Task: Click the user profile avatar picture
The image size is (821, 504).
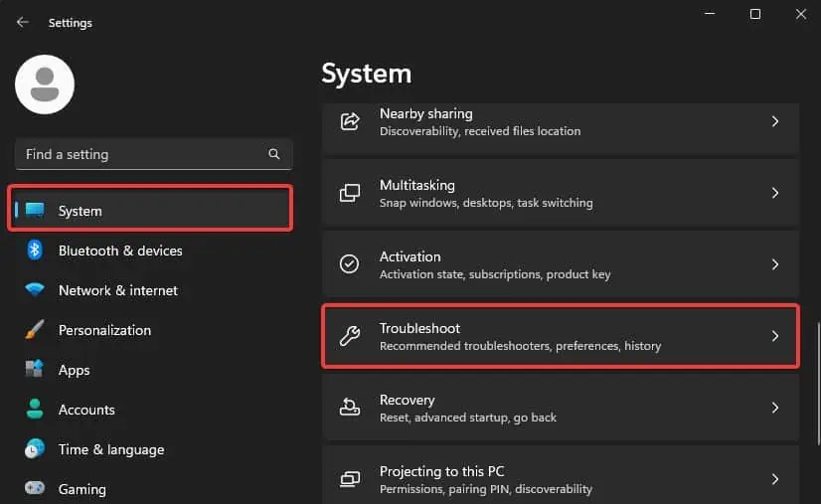Action: [x=45, y=84]
